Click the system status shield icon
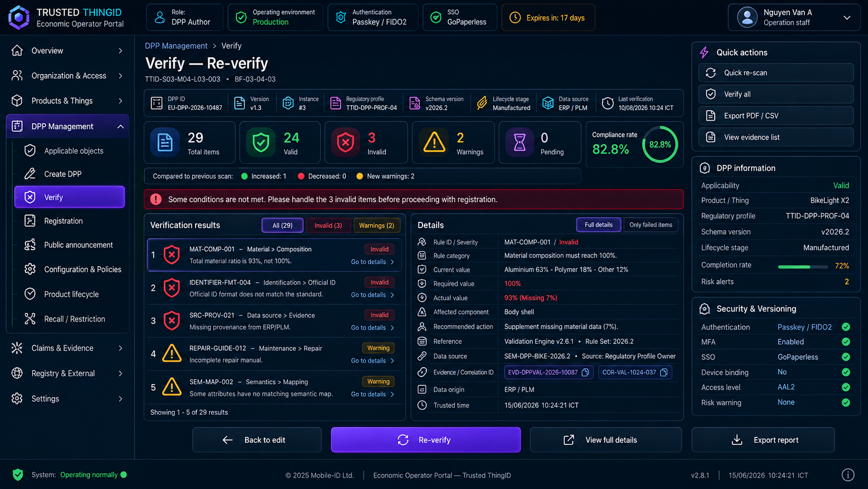 coord(18,474)
